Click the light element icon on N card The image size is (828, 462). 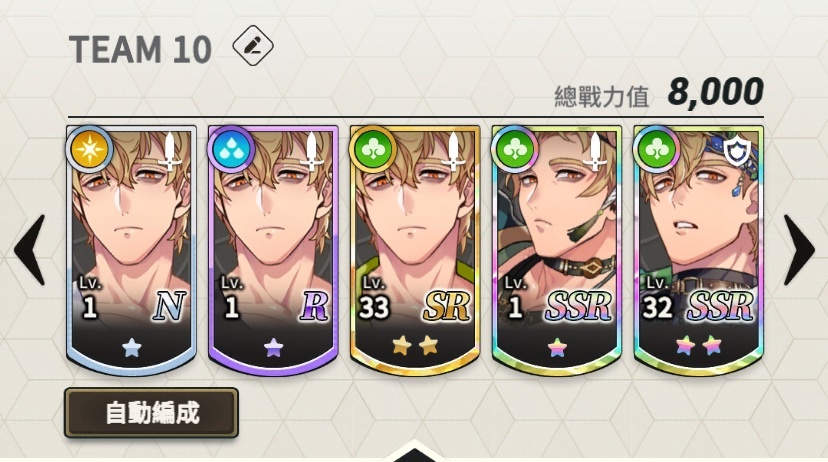[89, 150]
